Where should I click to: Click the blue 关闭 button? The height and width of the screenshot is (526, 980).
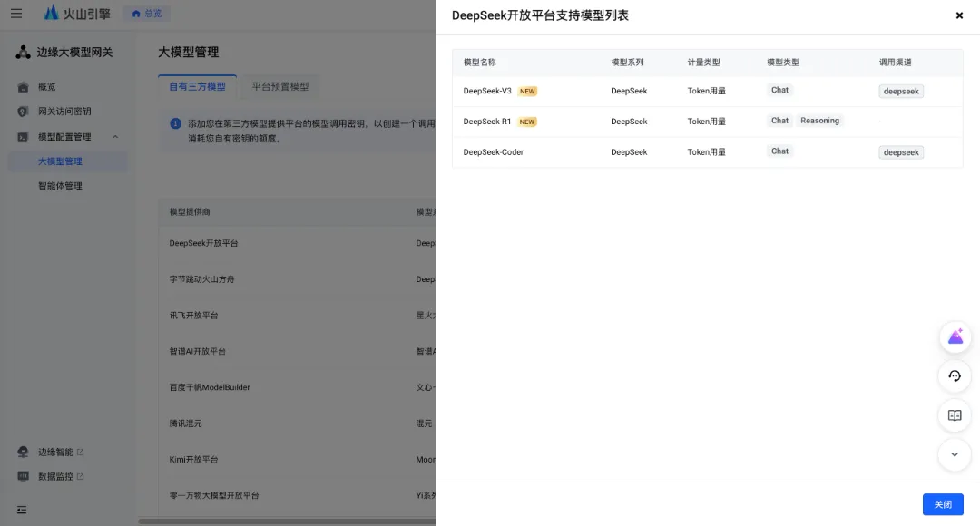[x=943, y=505]
